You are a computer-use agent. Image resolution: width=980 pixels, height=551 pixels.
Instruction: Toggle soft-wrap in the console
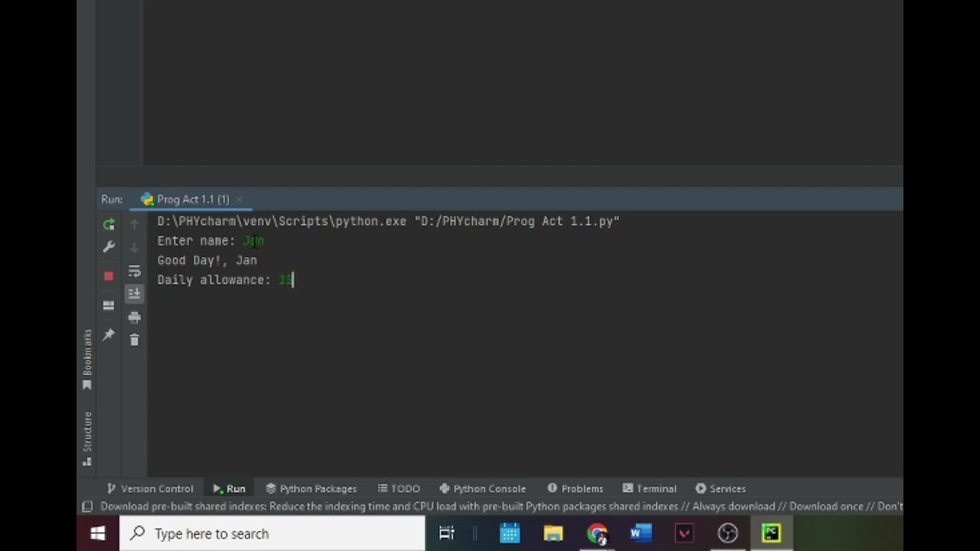(x=135, y=271)
